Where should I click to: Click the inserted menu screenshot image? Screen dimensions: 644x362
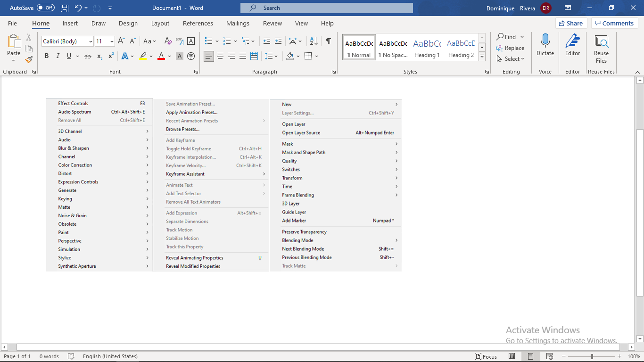click(x=224, y=185)
